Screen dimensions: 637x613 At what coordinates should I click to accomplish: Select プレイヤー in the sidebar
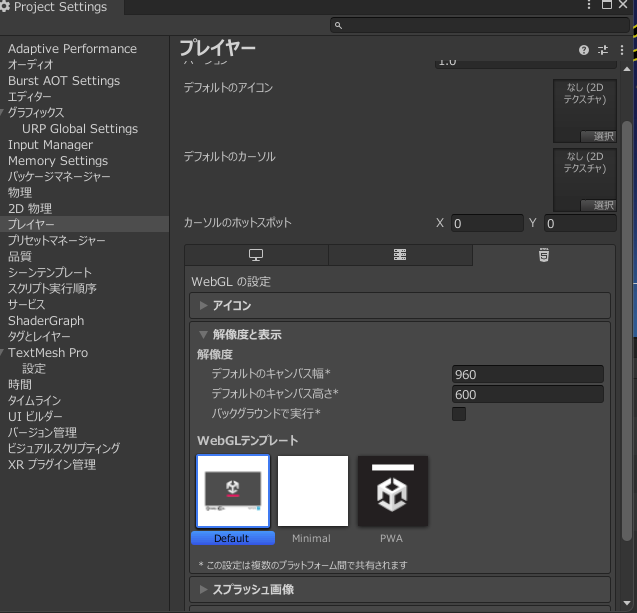84,224
